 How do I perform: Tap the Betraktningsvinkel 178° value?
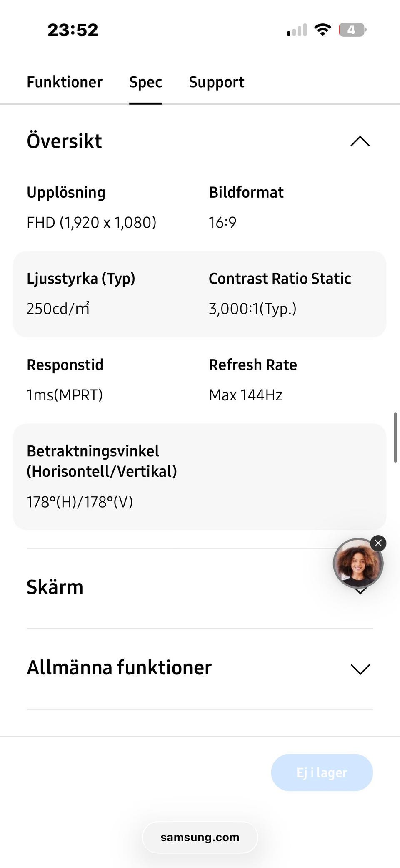80,502
